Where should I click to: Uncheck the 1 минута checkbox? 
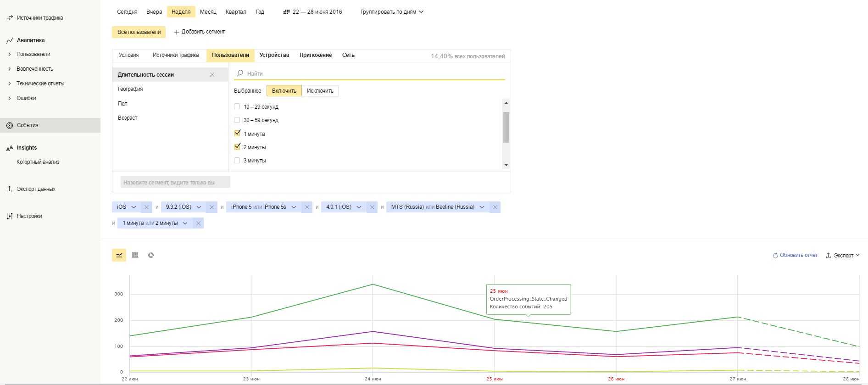point(237,134)
